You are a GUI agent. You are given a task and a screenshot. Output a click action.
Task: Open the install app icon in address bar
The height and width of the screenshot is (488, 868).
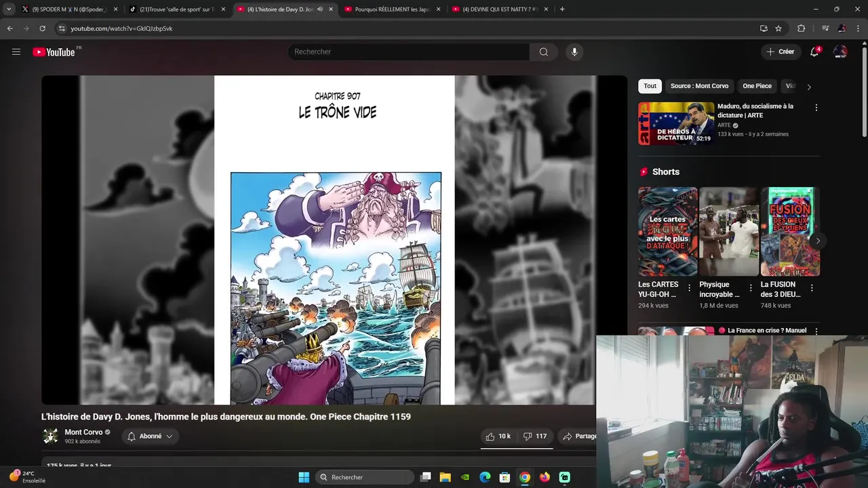click(764, 28)
